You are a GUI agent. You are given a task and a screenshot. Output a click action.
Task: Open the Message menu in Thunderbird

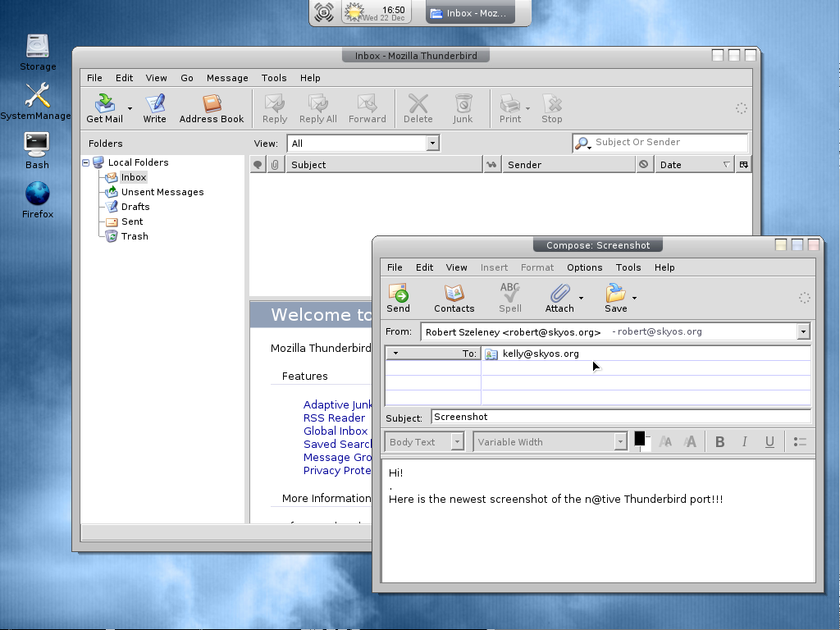(227, 78)
